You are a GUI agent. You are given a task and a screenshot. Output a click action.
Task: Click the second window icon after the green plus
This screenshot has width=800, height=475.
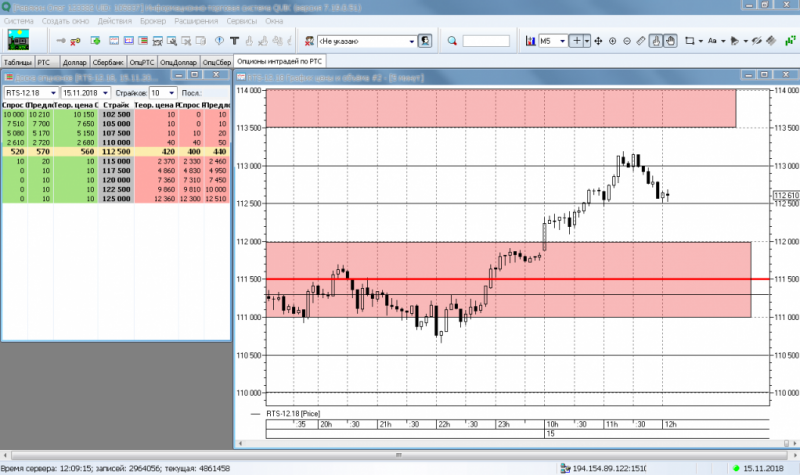pos(129,41)
